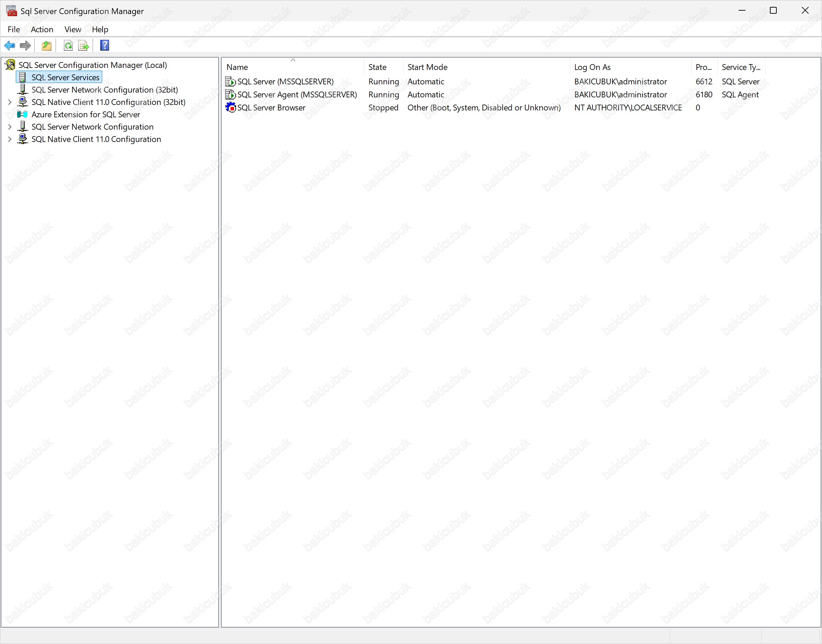The image size is (822, 644).
Task: Sort services by the Name column header
Action: pyautogui.click(x=237, y=67)
